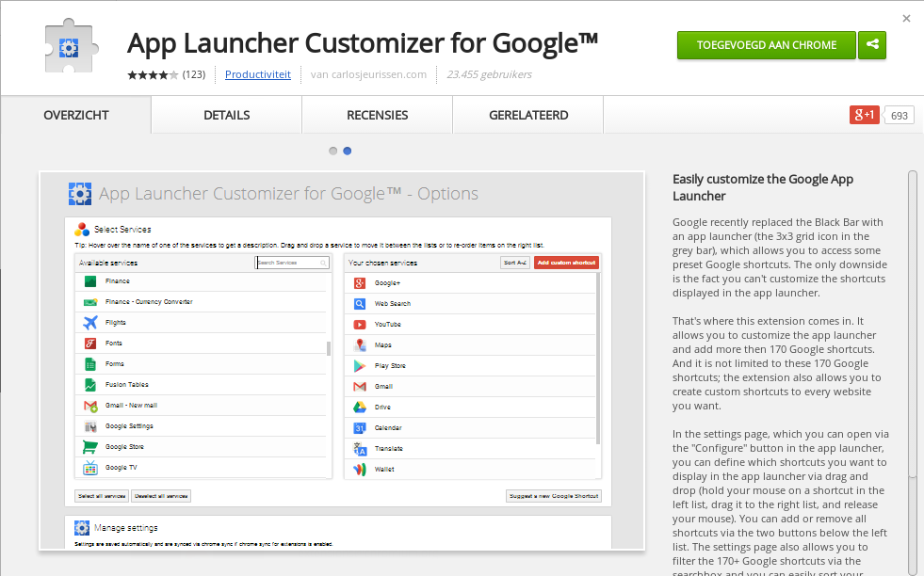Screen dimensions: 924x576
Task: Click the four-star rating
Action: pos(153,74)
